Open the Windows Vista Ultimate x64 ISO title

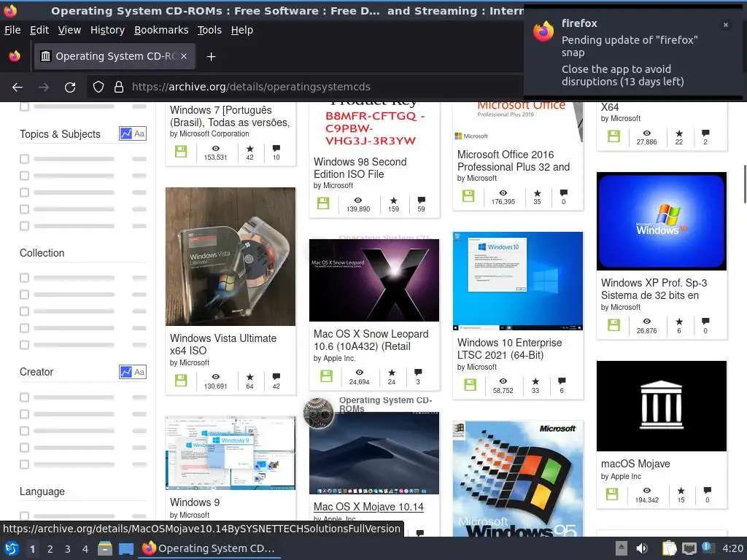[x=223, y=344]
